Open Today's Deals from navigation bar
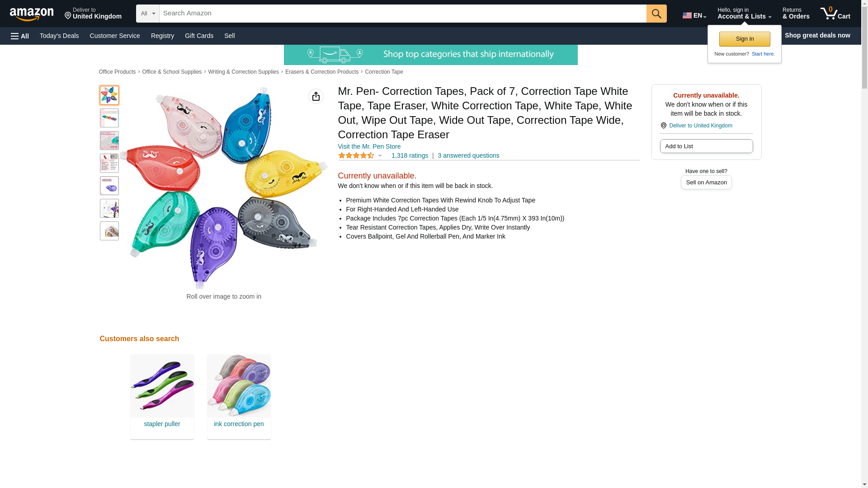868x488 pixels. coord(59,36)
